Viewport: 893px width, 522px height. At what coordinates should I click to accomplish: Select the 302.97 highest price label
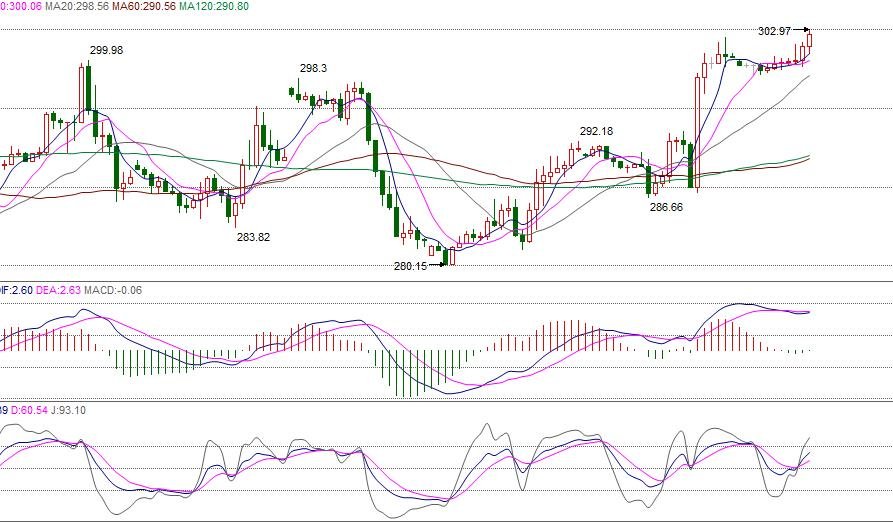(774, 31)
